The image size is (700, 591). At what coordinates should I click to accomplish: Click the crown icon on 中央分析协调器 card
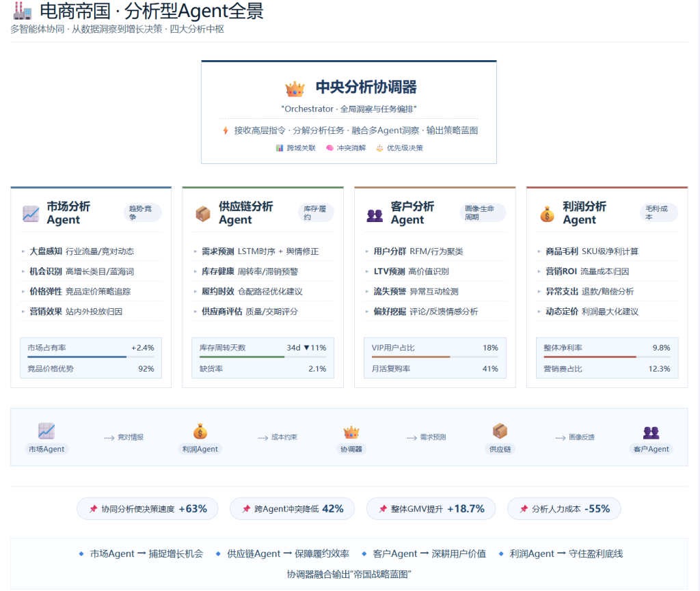click(295, 87)
